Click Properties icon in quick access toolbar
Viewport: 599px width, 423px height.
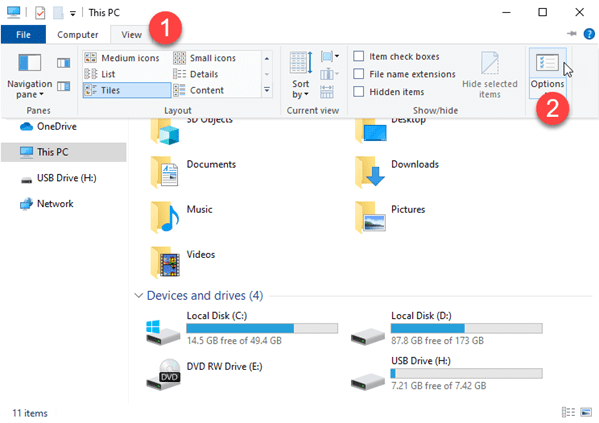40,13
